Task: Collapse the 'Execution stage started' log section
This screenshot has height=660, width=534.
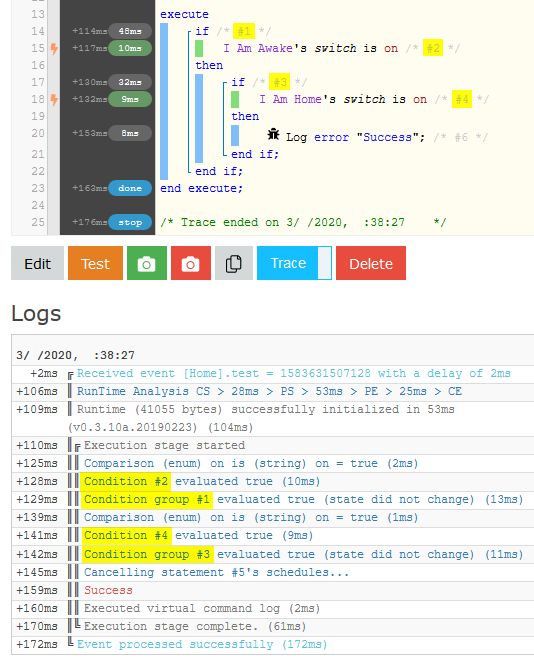Action: click(77, 447)
